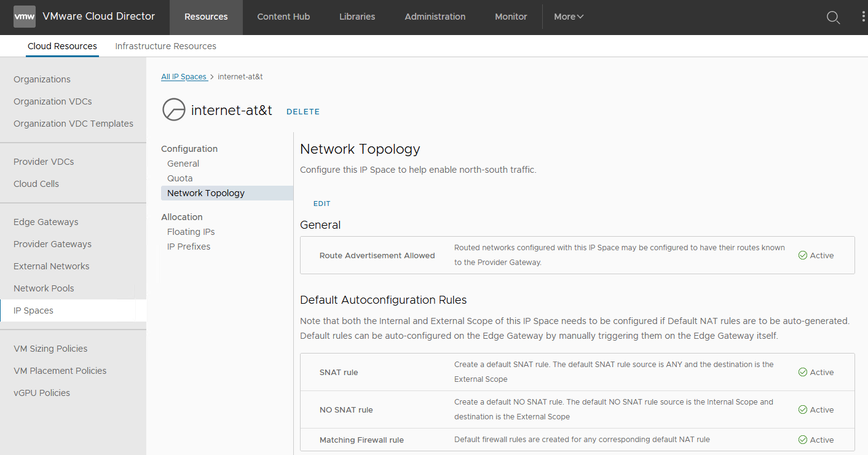Screen dimensions: 868x455
Task: Click Matching Firewall rule Active check icon
Action: click(x=802, y=440)
